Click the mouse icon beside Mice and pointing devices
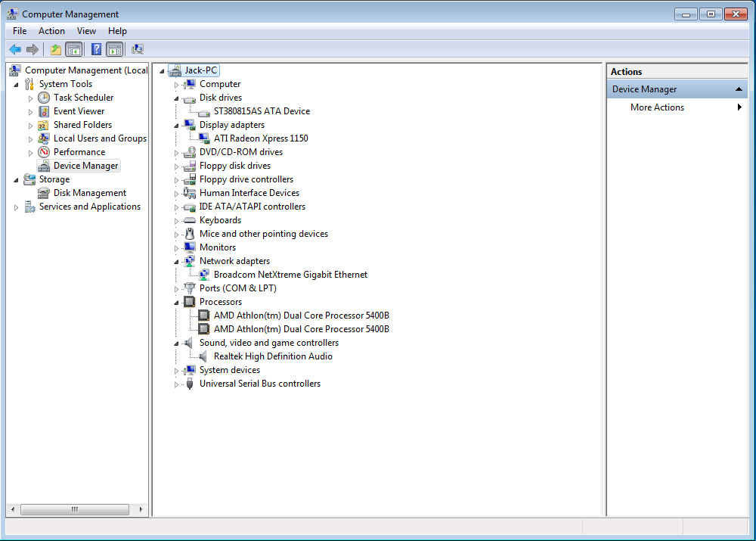 [190, 234]
